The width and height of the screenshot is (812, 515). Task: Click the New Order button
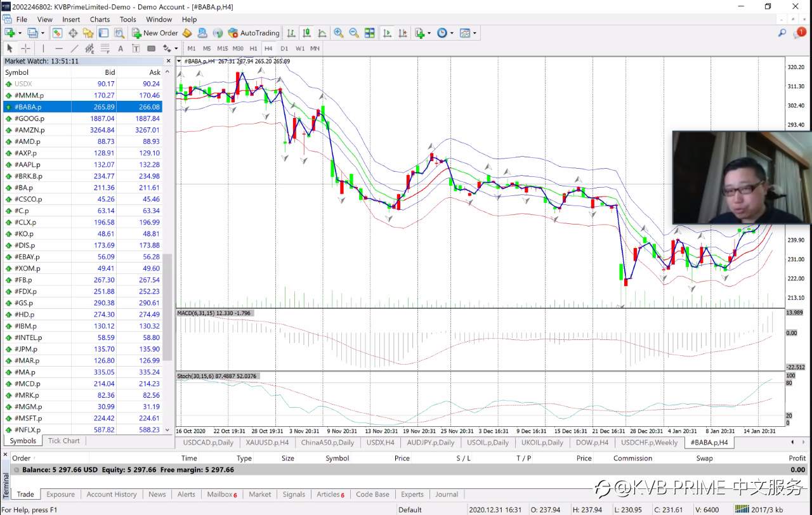[155, 32]
